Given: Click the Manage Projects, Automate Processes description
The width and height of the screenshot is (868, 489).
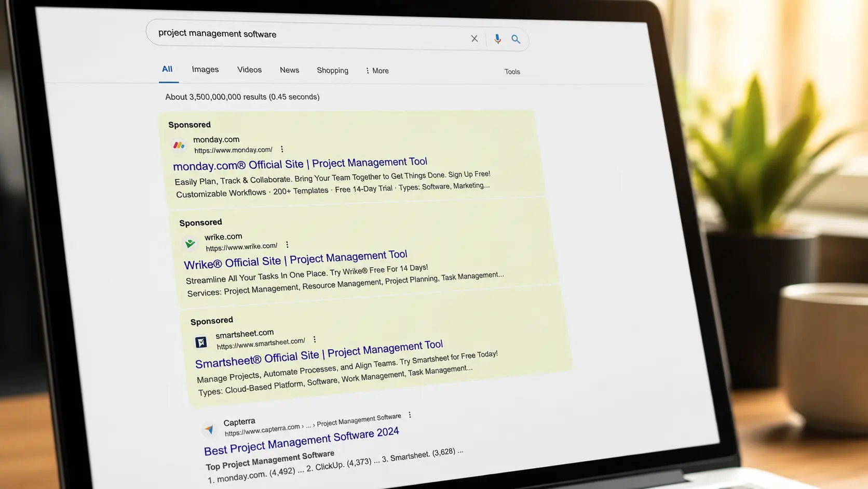Looking at the screenshot, I should pyautogui.click(x=347, y=366).
